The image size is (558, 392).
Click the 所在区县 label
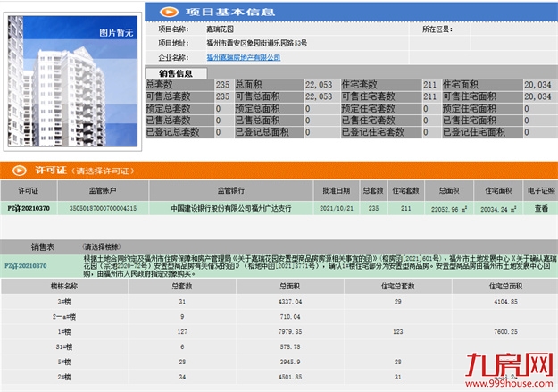437,29
